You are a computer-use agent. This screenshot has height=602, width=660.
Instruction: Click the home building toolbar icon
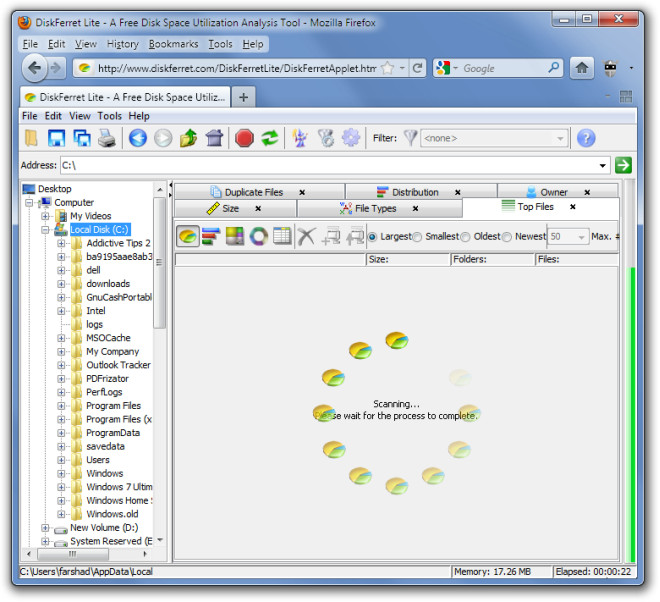tap(214, 138)
